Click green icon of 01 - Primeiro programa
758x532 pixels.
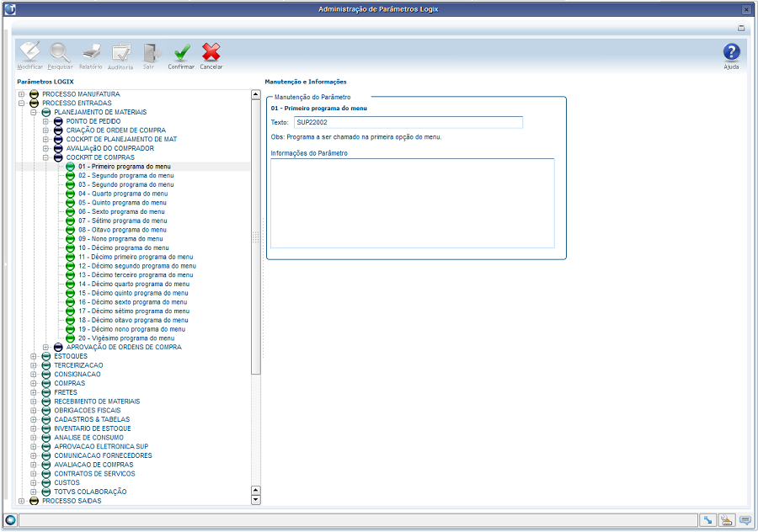point(70,166)
